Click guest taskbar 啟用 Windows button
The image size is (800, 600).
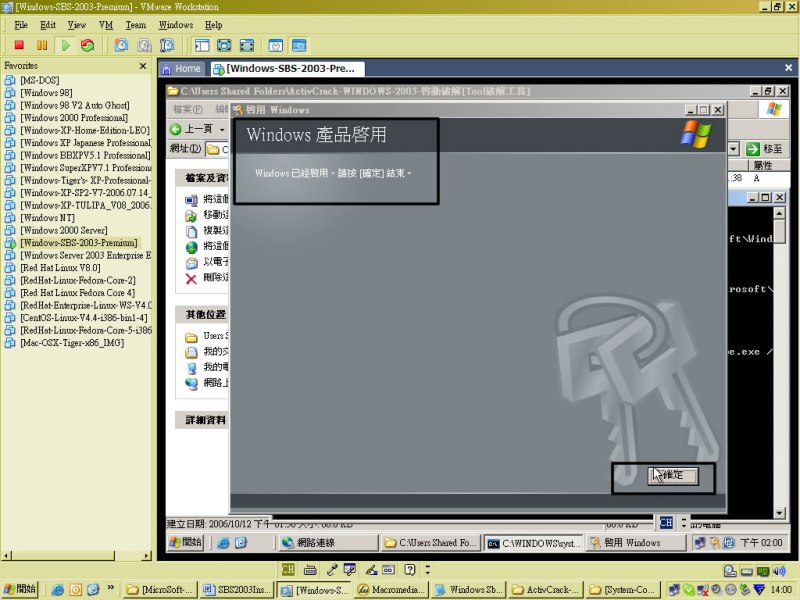coord(636,543)
